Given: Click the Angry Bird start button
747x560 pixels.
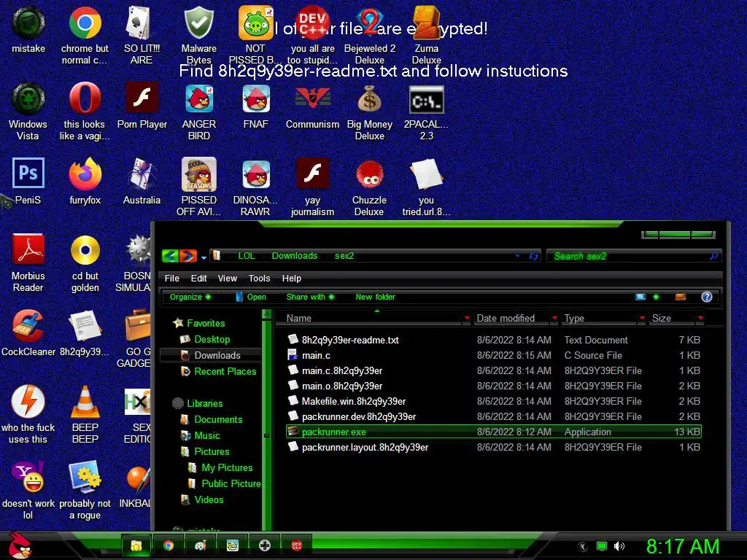Looking at the screenshot, I should 20,545.
